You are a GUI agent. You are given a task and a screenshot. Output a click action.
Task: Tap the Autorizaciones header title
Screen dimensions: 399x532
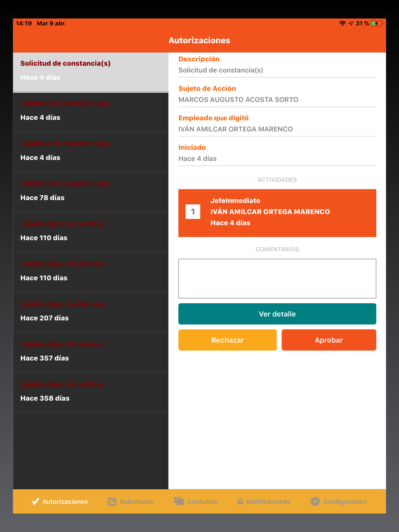[x=199, y=40]
